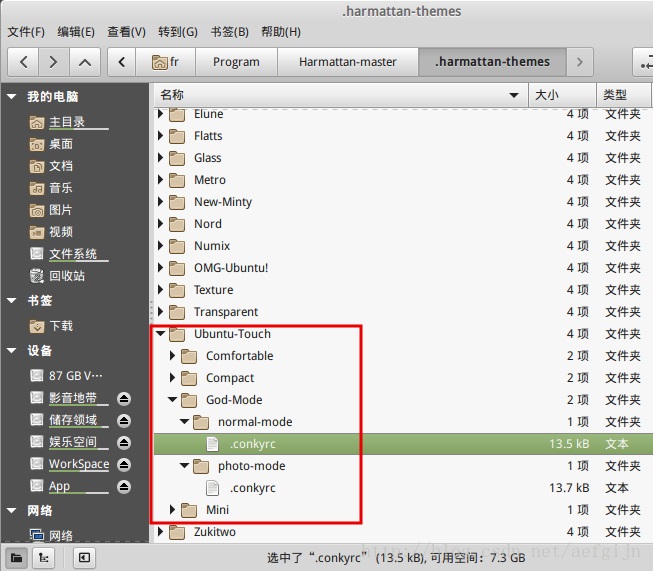
Task: Switch sidebar to tree view
Action: (x=46, y=557)
